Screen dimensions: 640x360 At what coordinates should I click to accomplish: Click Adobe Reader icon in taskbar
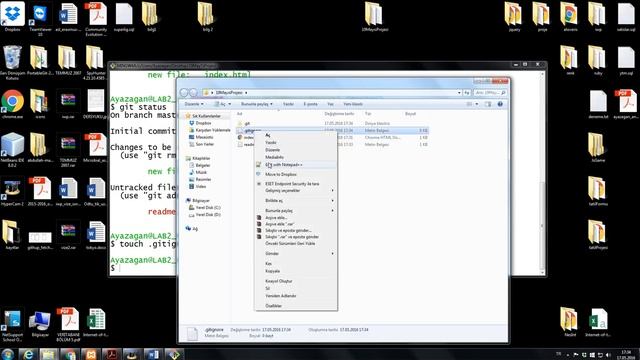(111, 354)
